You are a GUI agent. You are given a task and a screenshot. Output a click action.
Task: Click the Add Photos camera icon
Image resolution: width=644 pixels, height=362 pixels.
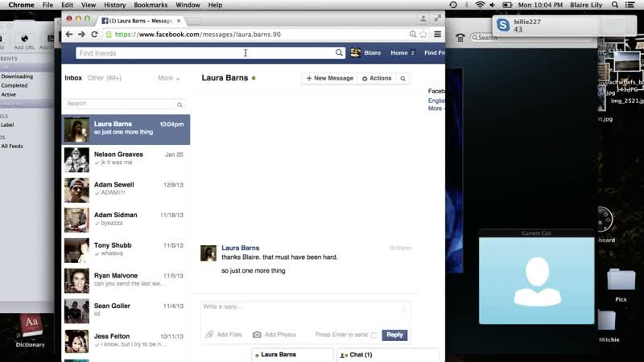[x=257, y=335]
